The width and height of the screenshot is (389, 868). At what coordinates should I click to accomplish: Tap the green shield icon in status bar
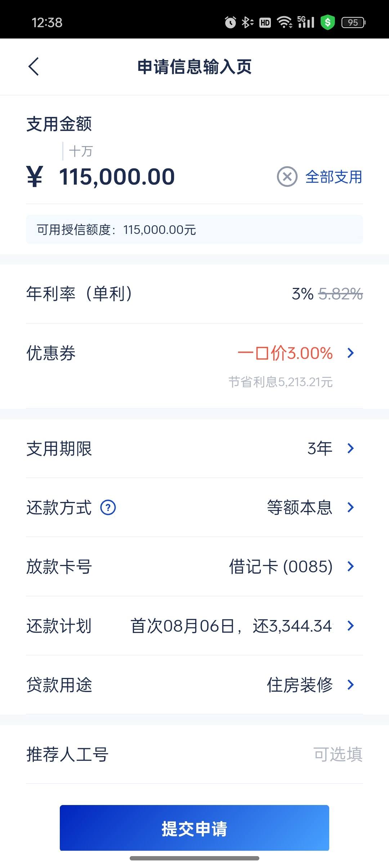point(328,22)
